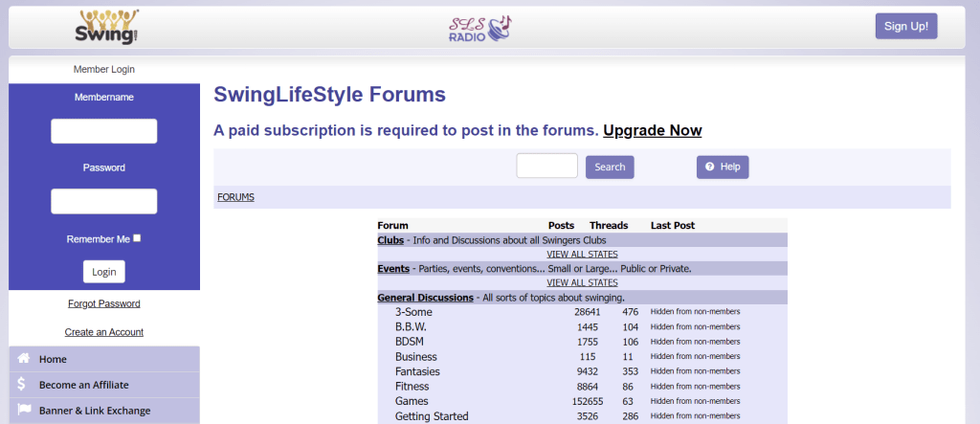Click the Posts column header

(561, 226)
